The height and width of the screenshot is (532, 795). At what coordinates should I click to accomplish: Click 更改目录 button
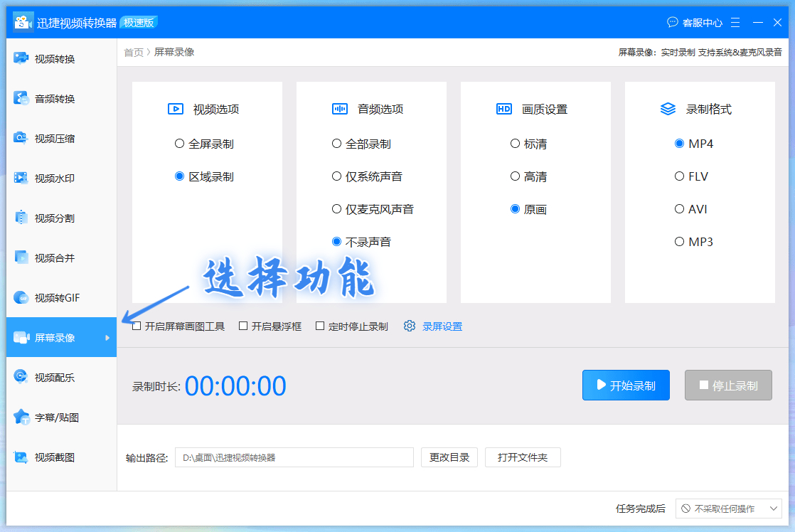449,457
